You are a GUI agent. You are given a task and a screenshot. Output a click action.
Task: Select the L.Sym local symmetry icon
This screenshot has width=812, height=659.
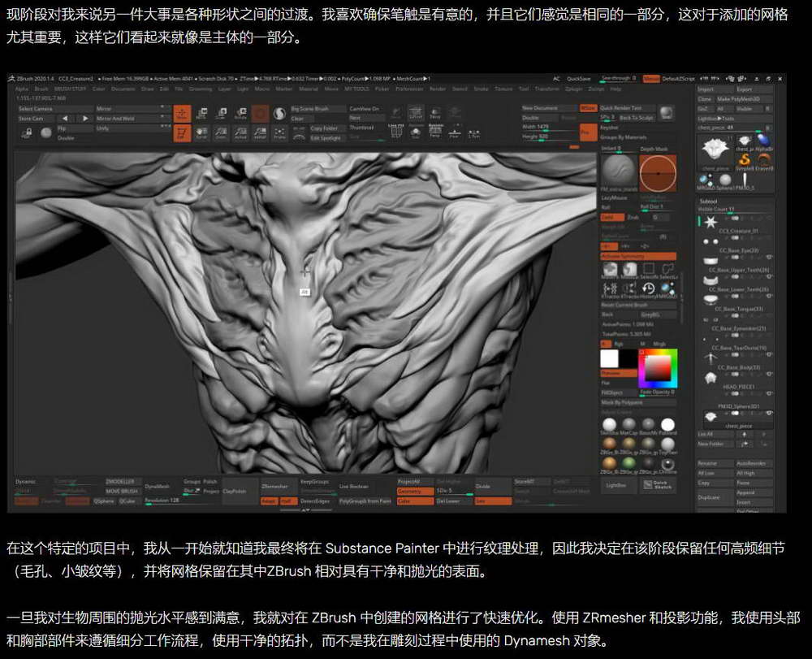click(x=474, y=132)
